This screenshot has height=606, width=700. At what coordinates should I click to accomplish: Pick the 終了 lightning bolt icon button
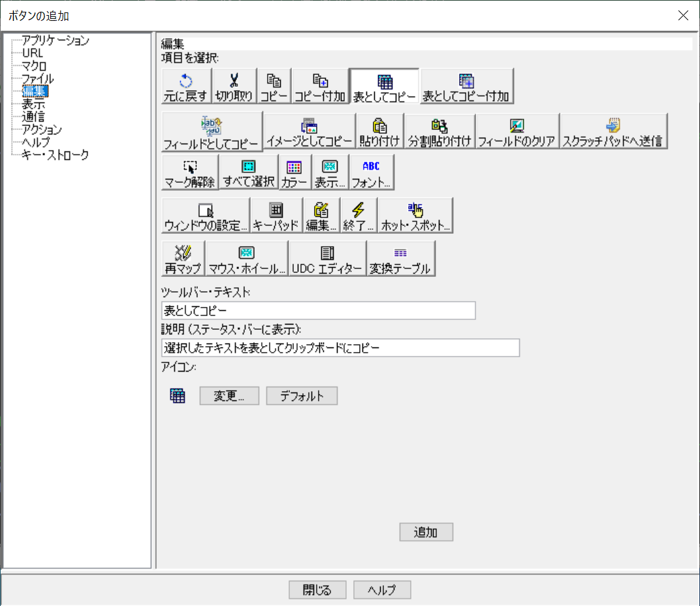point(358,216)
